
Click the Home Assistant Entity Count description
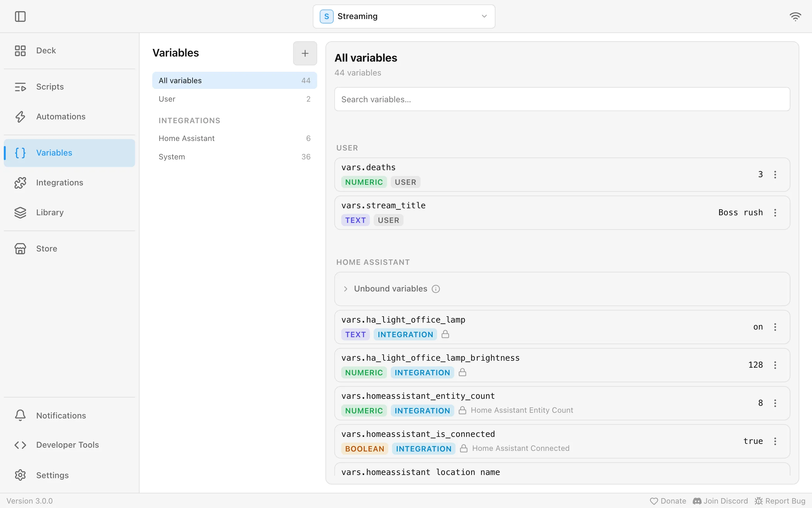click(x=522, y=410)
